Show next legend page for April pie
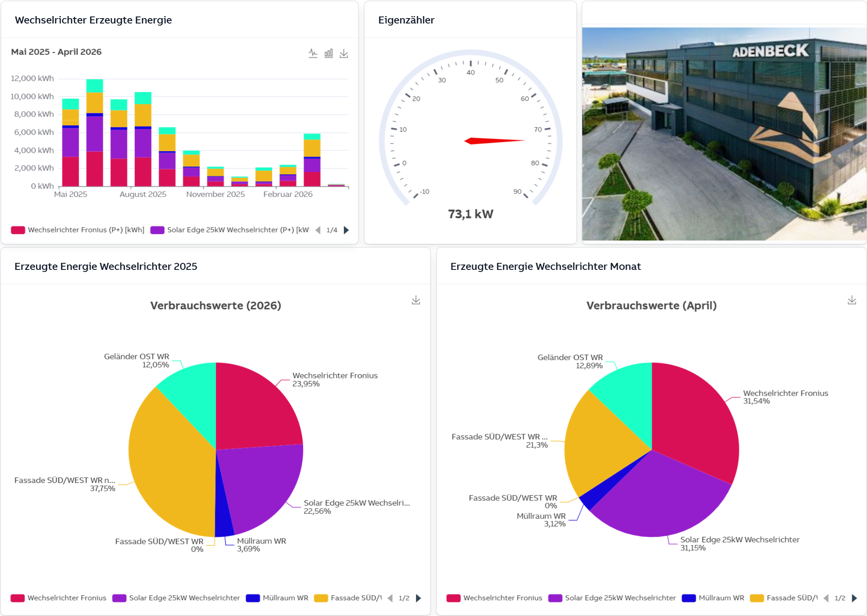 coord(854,598)
